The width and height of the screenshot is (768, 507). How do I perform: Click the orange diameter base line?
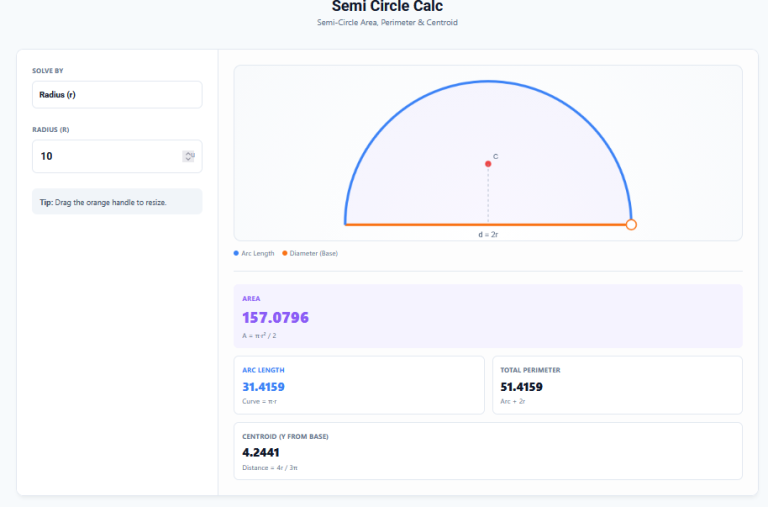[x=485, y=224]
